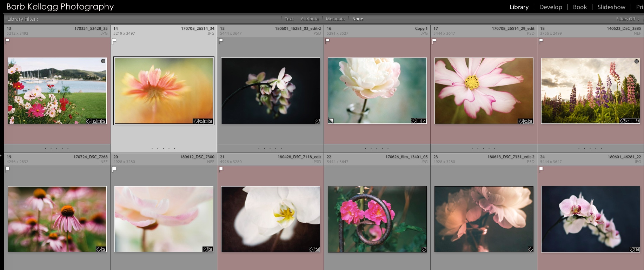644x270 pixels.
Task: Click the keyword tag badge on coneflower photo 19
Action: (x=99, y=249)
